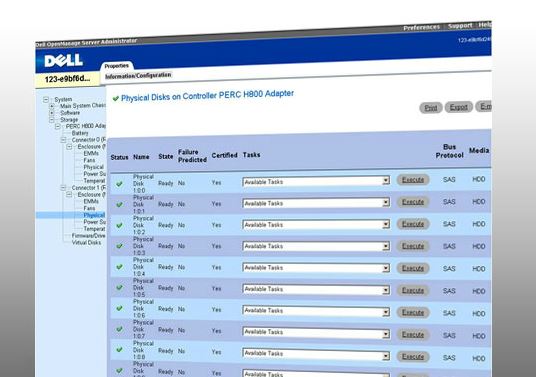Click the Print button
Viewport: 536px width, 377px height.
(431, 108)
